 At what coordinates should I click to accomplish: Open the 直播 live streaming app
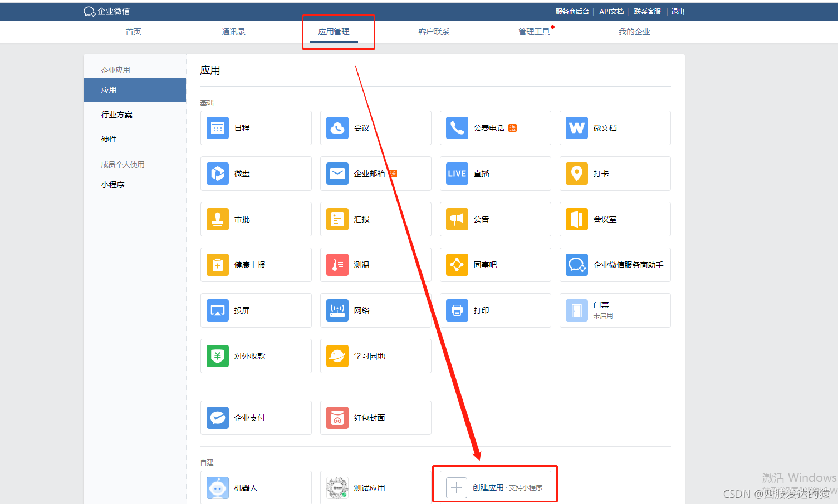point(495,174)
